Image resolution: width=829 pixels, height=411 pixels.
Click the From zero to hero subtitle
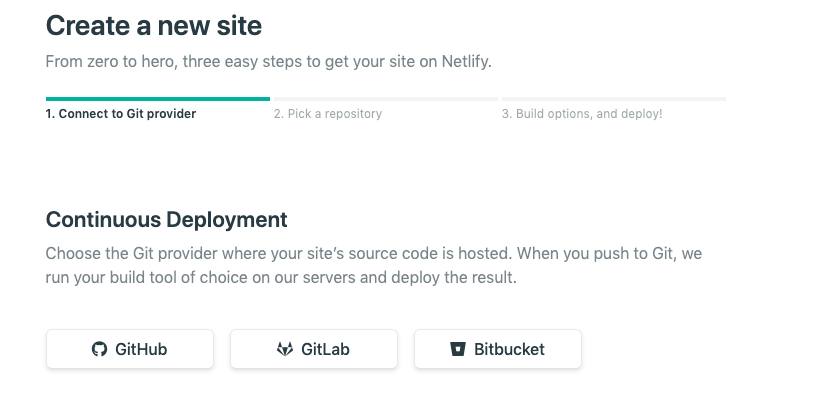click(x=269, y=62)
